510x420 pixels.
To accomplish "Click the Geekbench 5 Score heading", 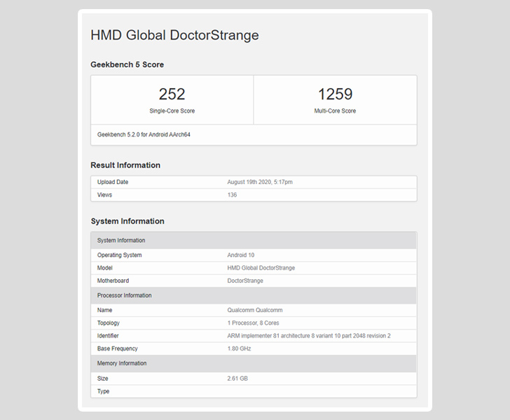I will click(127, 64).
